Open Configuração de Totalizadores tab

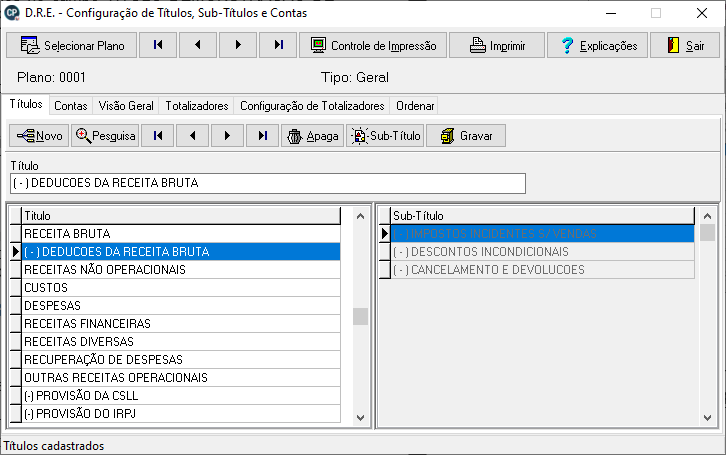[312, 106]
